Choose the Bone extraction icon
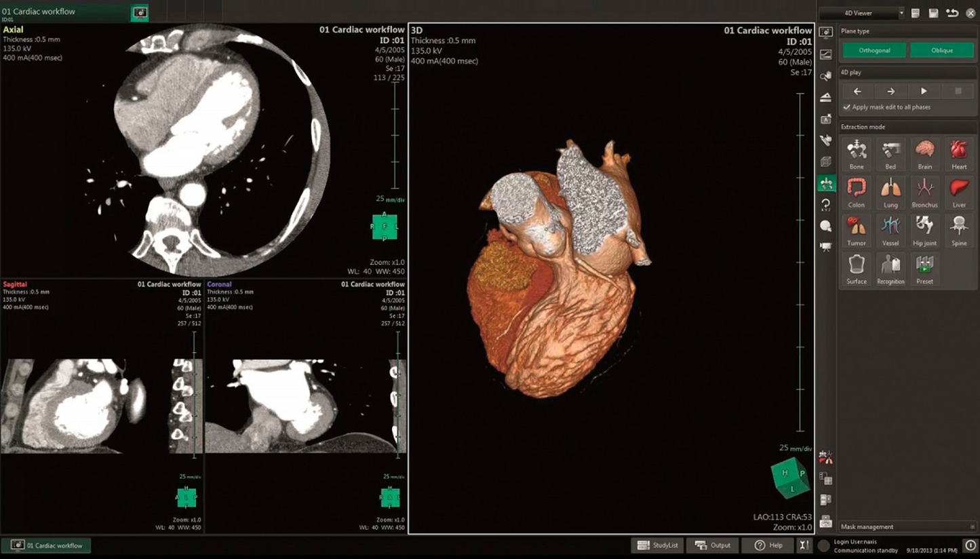The height and width of the screenshot is (559, 980). click(857, 154)
